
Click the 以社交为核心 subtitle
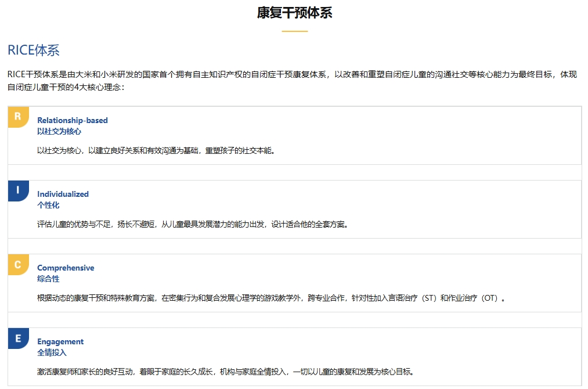pos(59,131)
